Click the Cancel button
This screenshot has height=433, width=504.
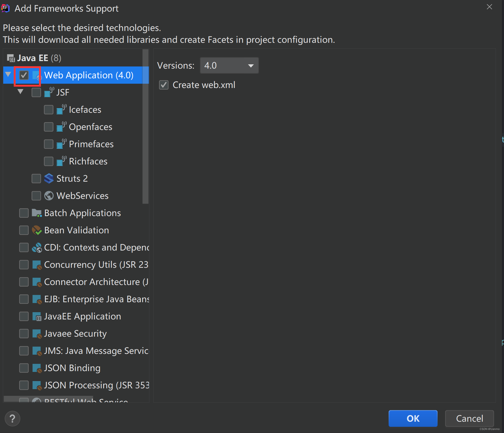click(469, 418)
